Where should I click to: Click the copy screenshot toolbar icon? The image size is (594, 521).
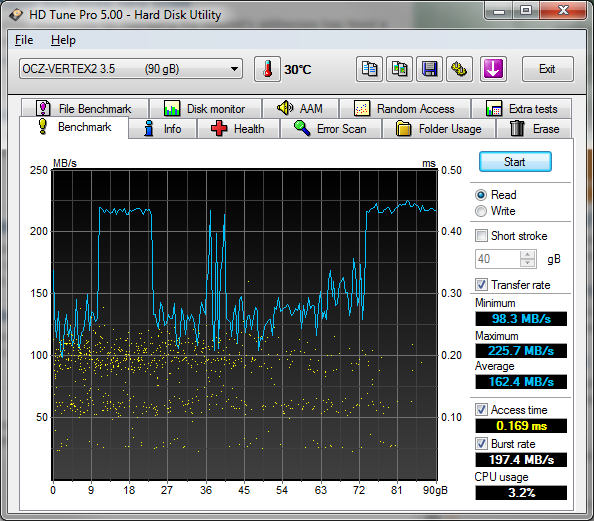coord(399,69)
